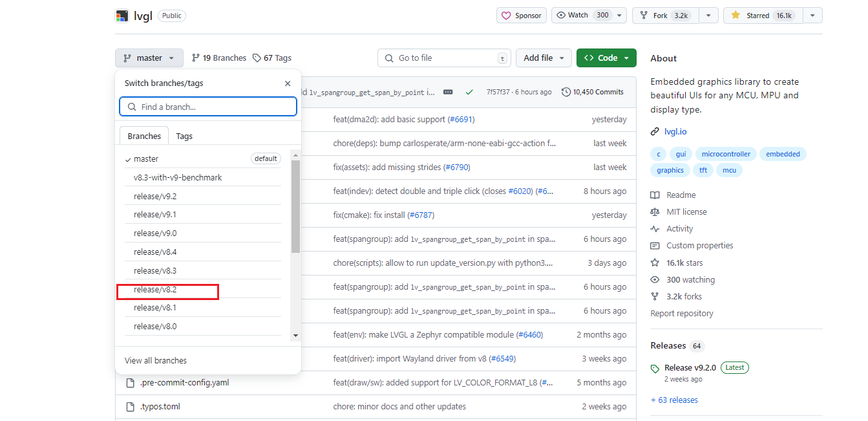The image size is (868, 421).
Task: Open the lvgl.io website link
Action: (675, 132)
